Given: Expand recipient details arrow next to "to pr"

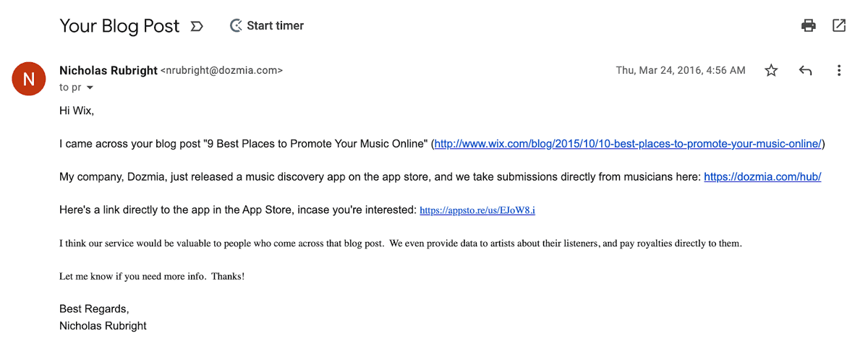Looking at the screenshot, I should coord(90,87).
